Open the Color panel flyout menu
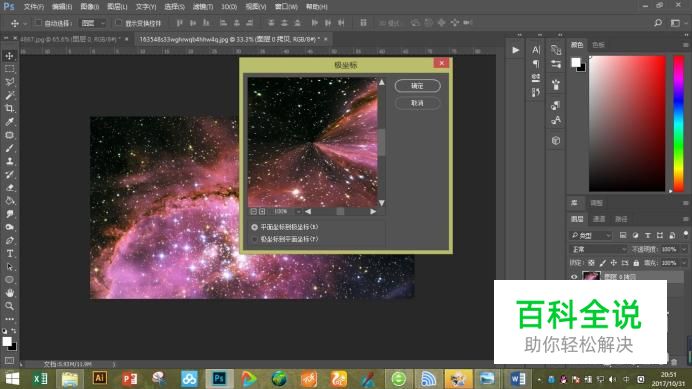 (685, 45)
